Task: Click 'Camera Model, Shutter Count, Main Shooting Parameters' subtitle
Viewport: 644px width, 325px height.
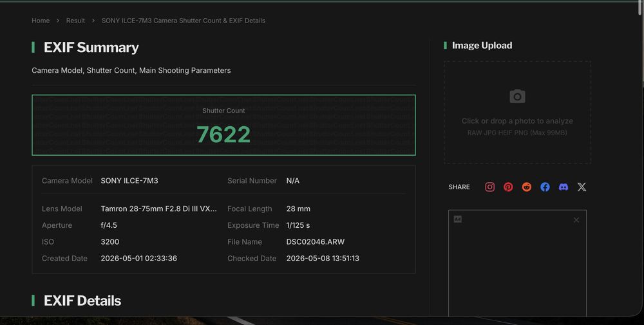Action: coord(131,71)
